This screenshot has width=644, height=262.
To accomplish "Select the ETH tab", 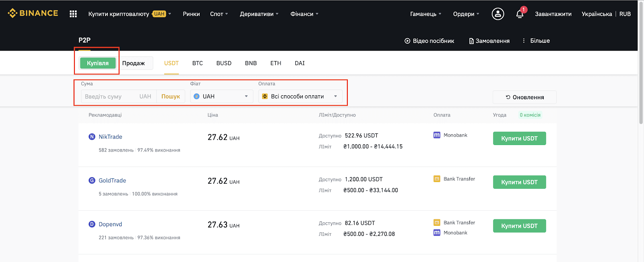I will pyautogui.click(x=276, y=63).
